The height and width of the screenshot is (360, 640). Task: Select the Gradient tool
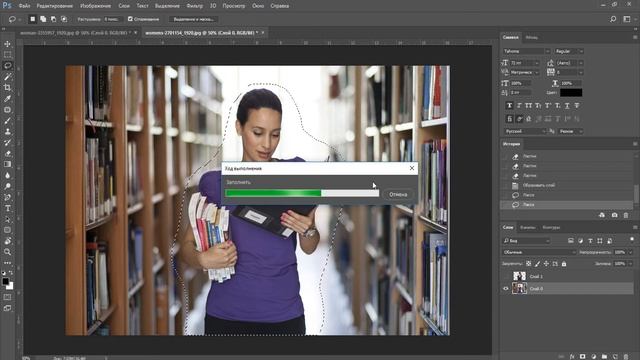(x=7, y=164)
